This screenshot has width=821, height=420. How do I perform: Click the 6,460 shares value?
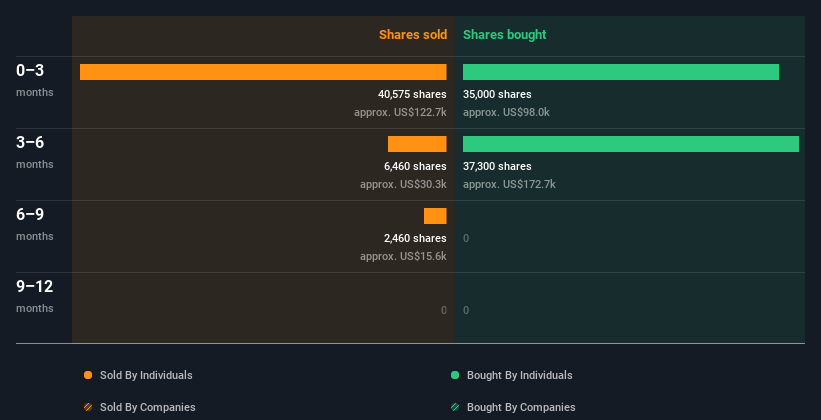[415, 167]
